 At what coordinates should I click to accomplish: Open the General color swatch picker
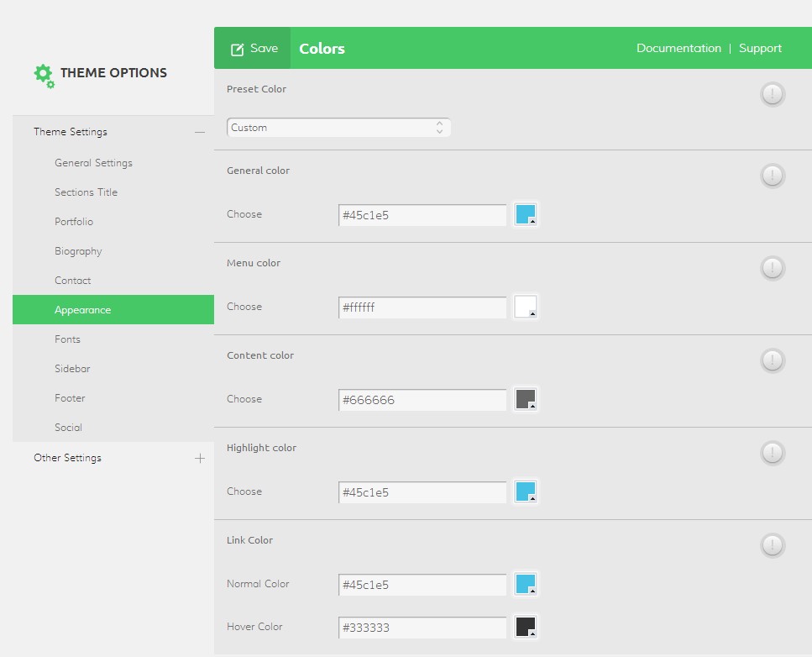[526, 215]
